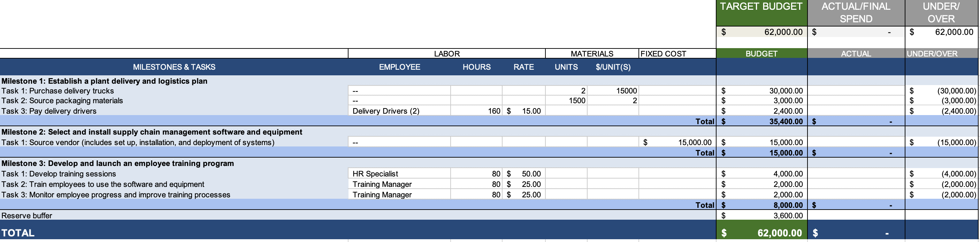Select Milestone 1 total budget $35,400.00

tap(761, 122)
